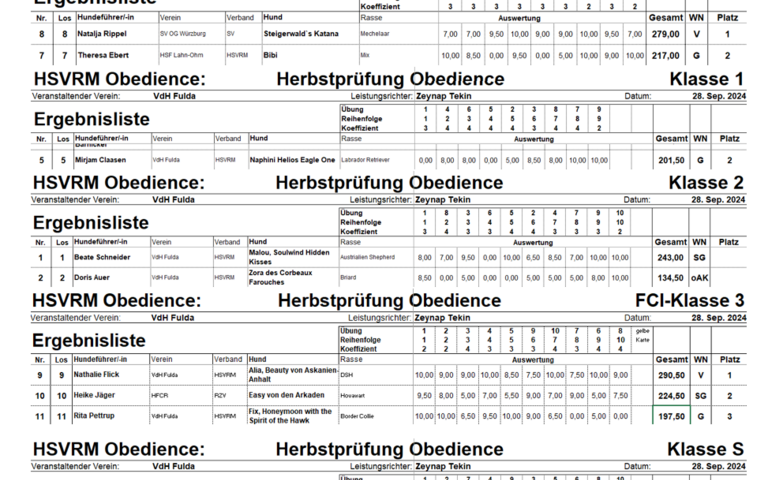The width and height of the screenshot is (768, 480).
Task: Select dog name 'Steigerwald`s Katana'
Action: coord(301,34)
